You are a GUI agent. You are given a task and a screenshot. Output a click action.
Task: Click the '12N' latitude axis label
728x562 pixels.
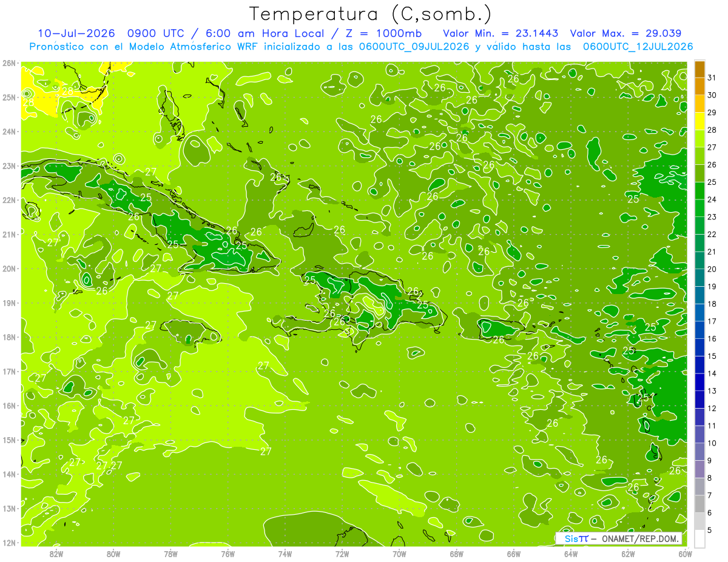click(x=9, y=543)
